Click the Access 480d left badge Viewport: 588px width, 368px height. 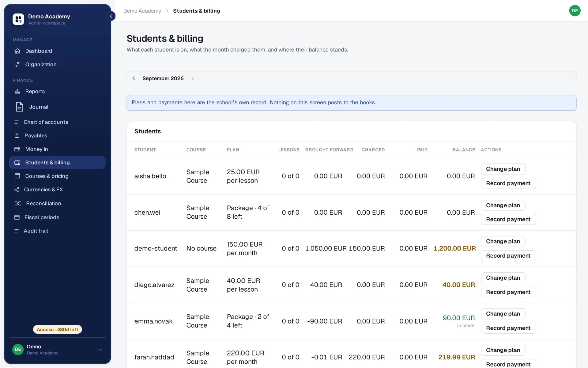point(58,329)
